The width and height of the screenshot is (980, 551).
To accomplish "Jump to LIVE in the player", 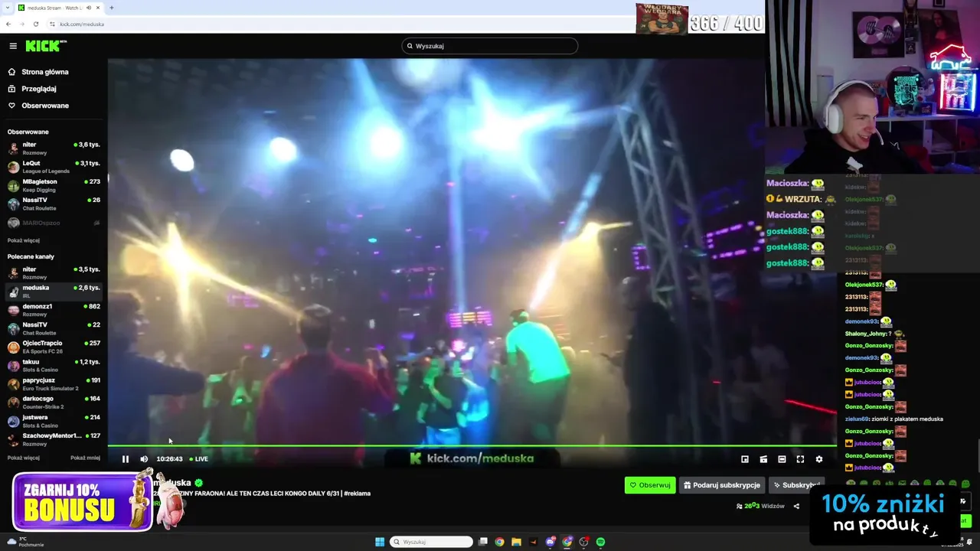I will [199, 459].
